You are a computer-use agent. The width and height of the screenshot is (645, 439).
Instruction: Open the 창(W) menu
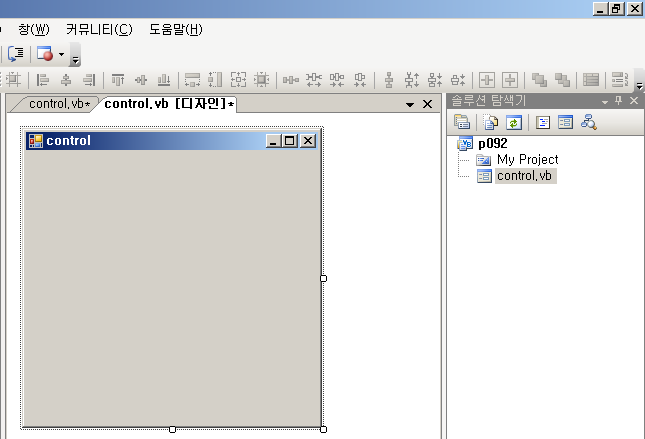point(34,30)
